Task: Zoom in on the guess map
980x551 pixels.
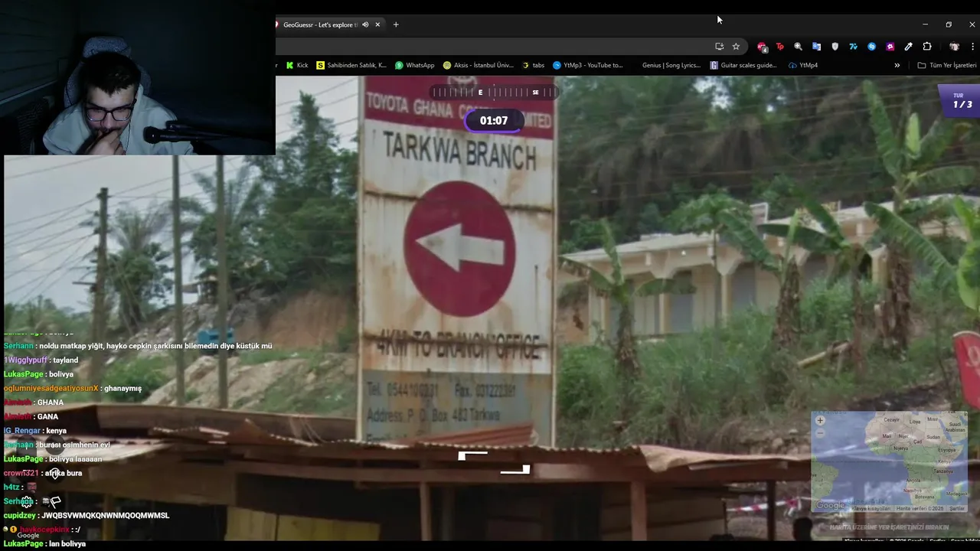Action: (820, 420)
